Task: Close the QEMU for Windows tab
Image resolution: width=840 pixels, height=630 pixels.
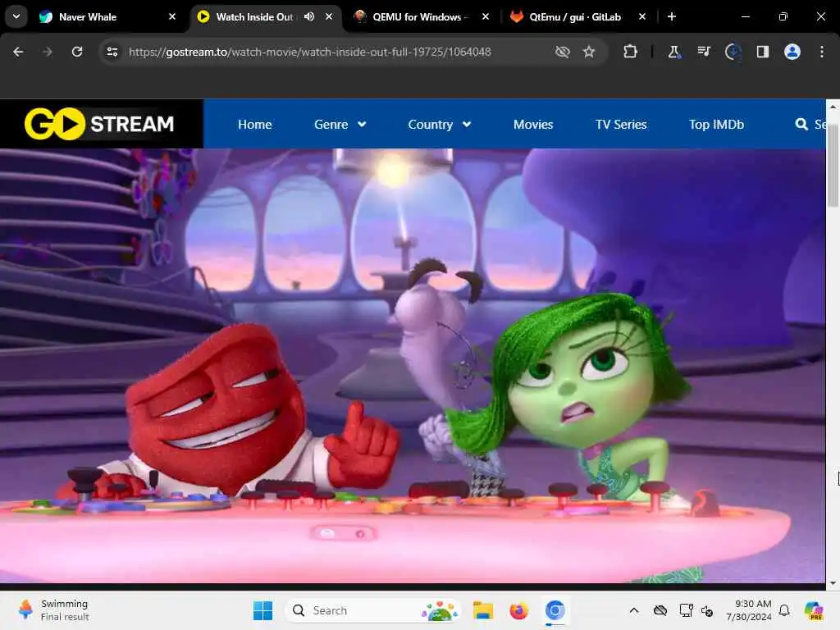Action: click(x=486, y=16)
